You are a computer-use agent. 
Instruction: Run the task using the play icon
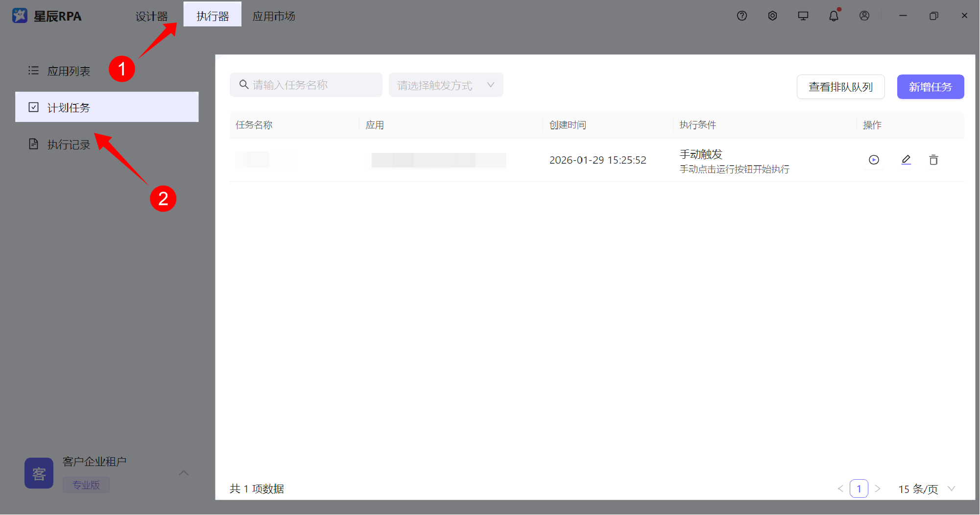874,160
